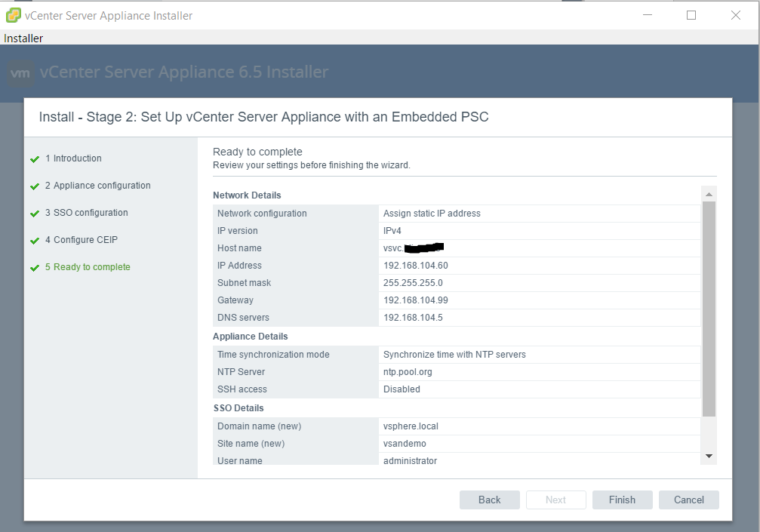Click the settings list scrollbar thumb

point(709,309)
